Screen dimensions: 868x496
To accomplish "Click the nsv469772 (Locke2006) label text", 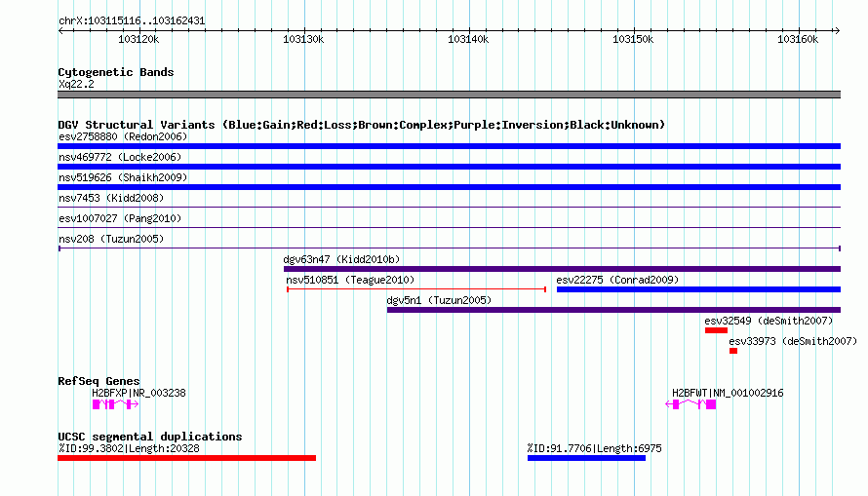I will [x=120, y=157].
